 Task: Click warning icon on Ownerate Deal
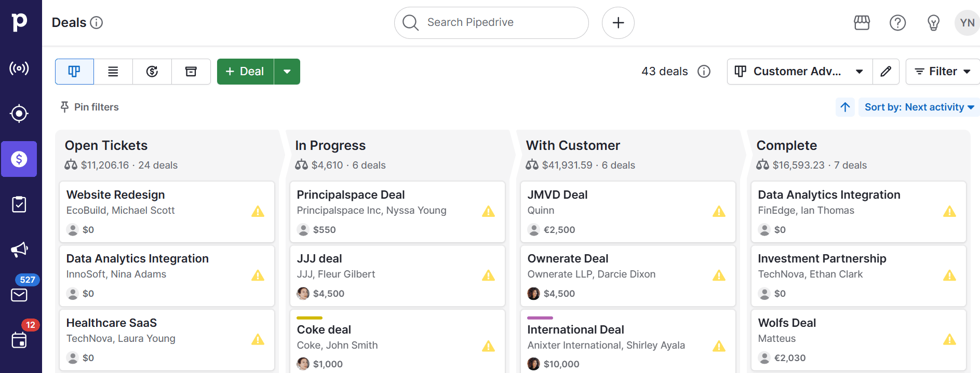click(719, 275)
